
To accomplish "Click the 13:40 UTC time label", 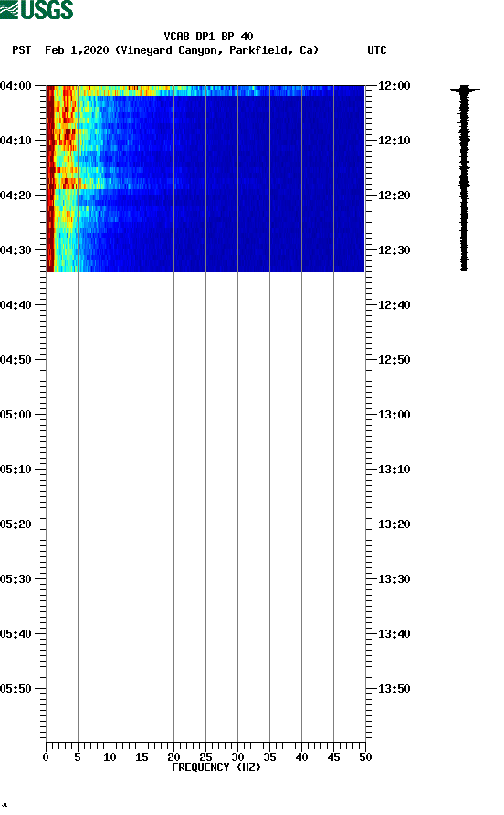I will pos(394,634).
